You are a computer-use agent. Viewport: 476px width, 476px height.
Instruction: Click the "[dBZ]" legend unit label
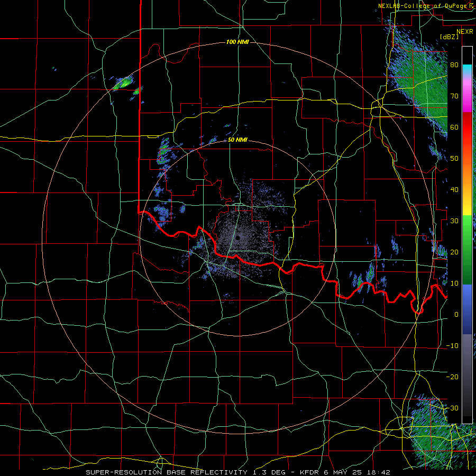click(x=449, y=36)
